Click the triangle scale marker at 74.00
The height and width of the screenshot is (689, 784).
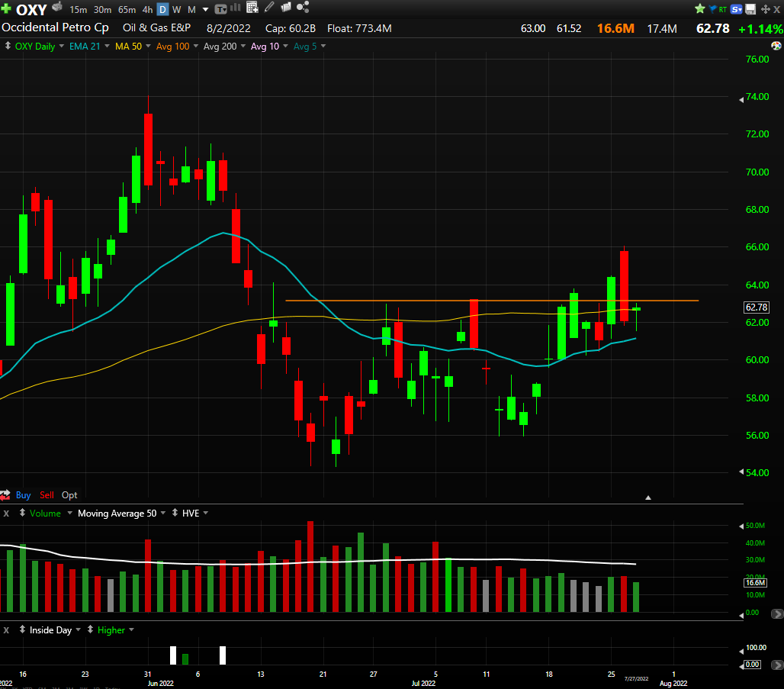click(741, 100)
